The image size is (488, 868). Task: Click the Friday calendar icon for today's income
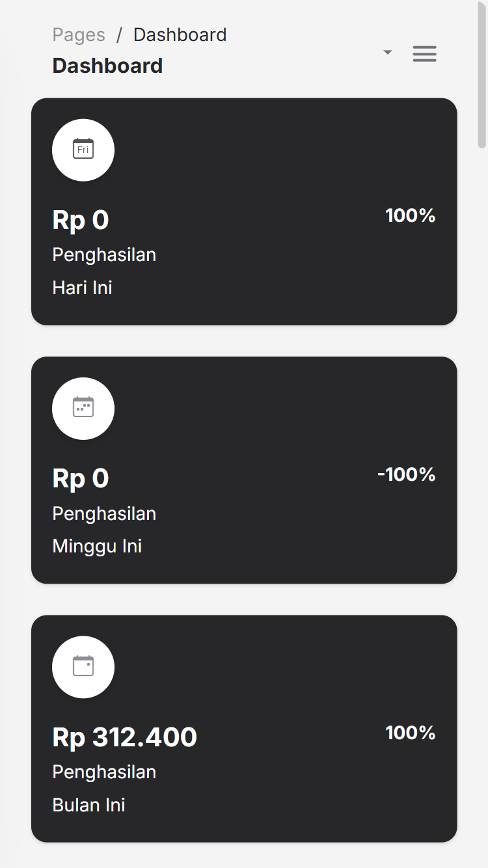pos(83,150)
